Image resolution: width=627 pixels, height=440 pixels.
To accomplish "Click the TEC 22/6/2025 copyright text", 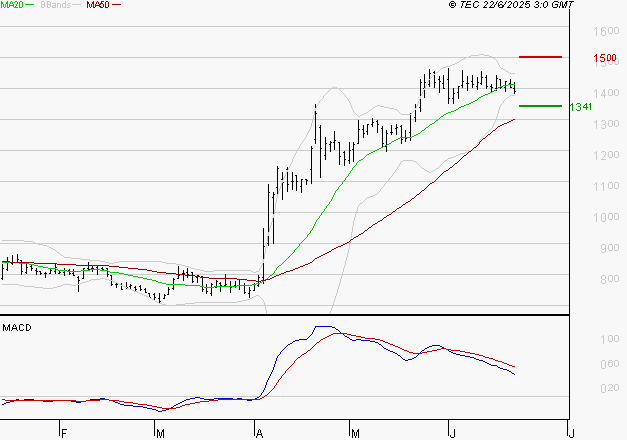I will (x=511, y=5).
